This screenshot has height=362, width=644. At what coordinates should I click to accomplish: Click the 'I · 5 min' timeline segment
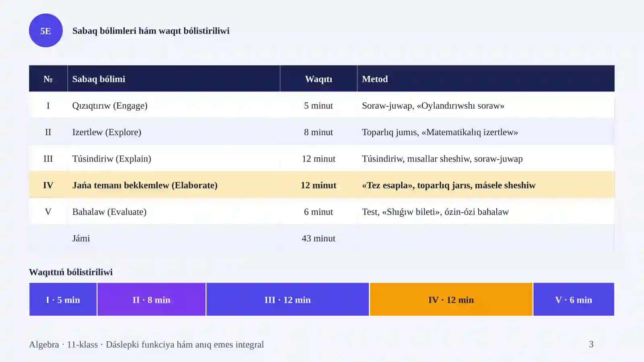tap(63, 299)
